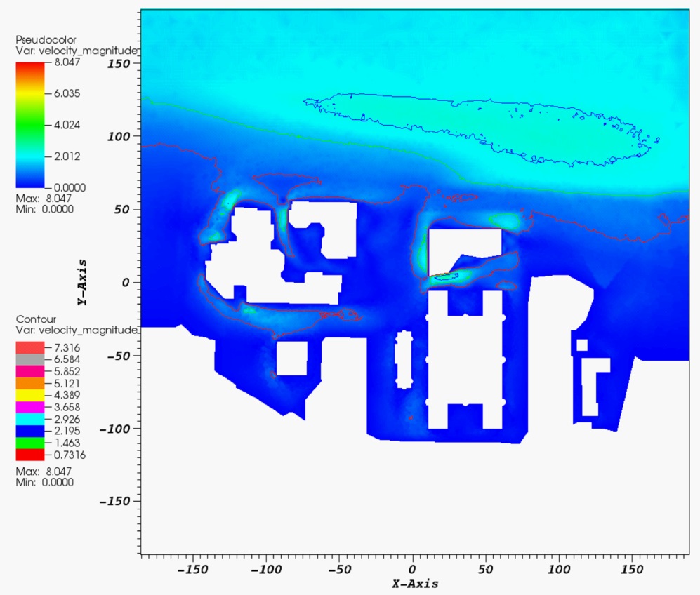
Task: Click the gray 6.584 contour legend swatch
Action: click(30, 359)
